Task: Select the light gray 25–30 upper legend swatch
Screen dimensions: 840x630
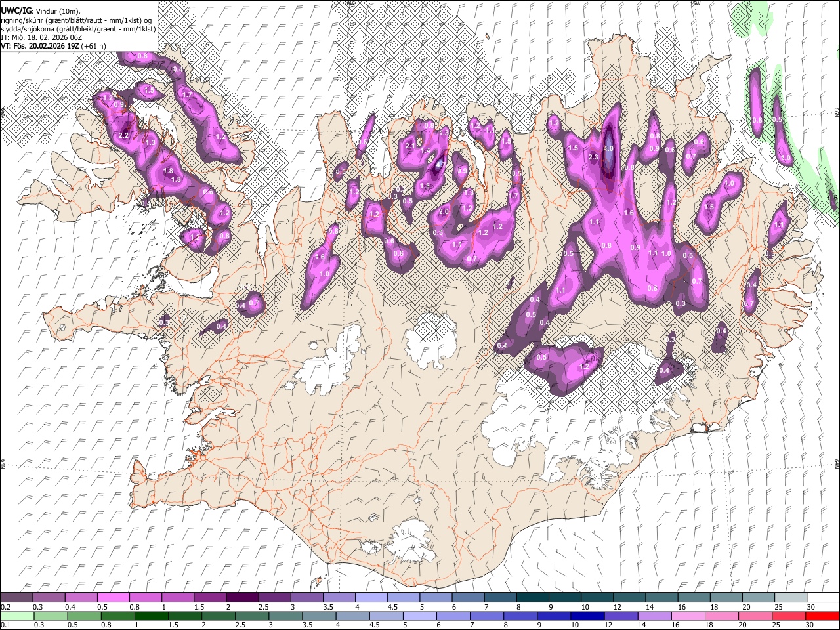Action: click(791, 598)
